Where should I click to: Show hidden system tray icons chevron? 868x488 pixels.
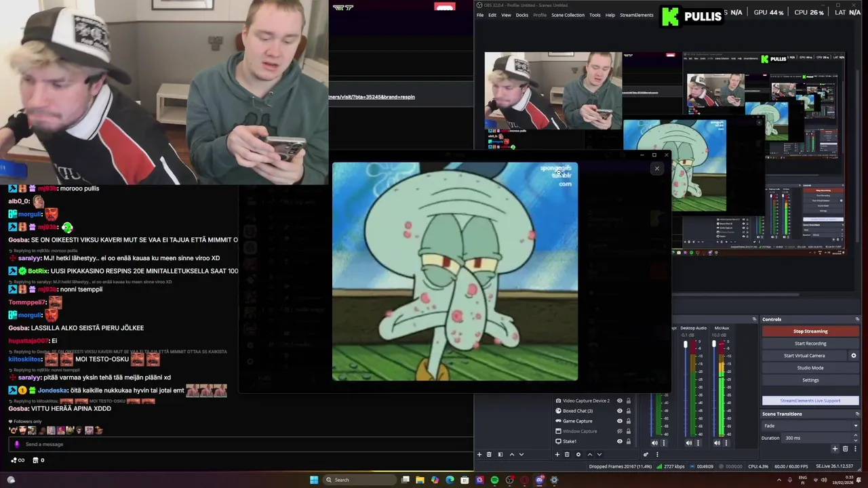click(x=779, y=480)
